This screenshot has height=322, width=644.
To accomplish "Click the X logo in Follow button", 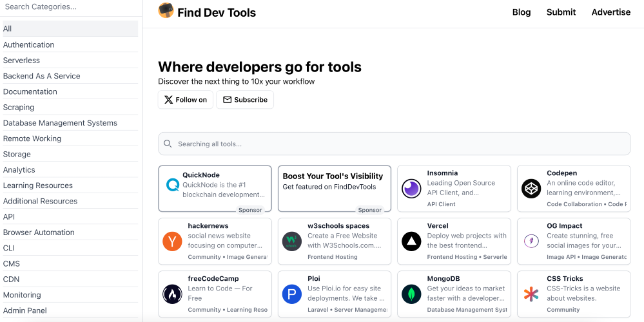I will (168, 100).
